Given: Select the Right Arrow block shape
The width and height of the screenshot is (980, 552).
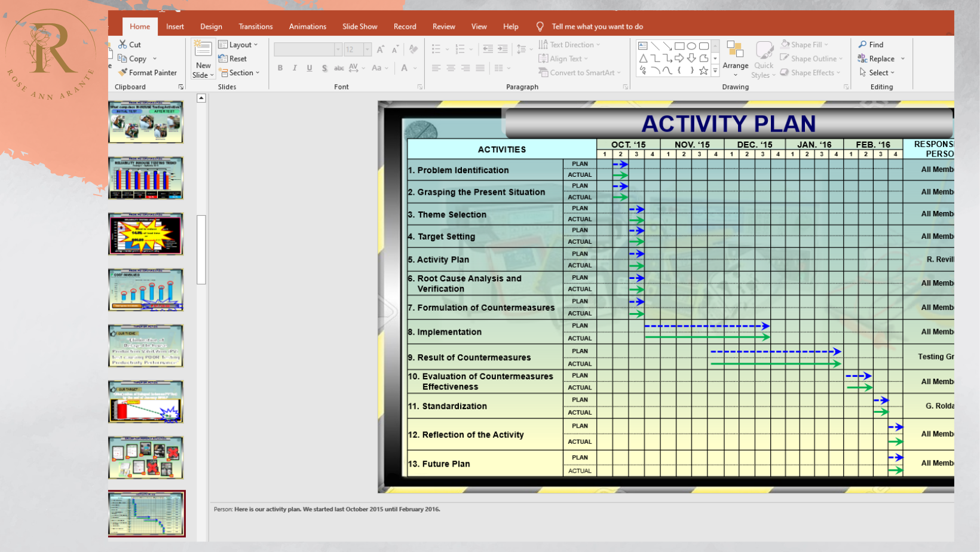Looking at the screenshot, I should tap(679, 58).
